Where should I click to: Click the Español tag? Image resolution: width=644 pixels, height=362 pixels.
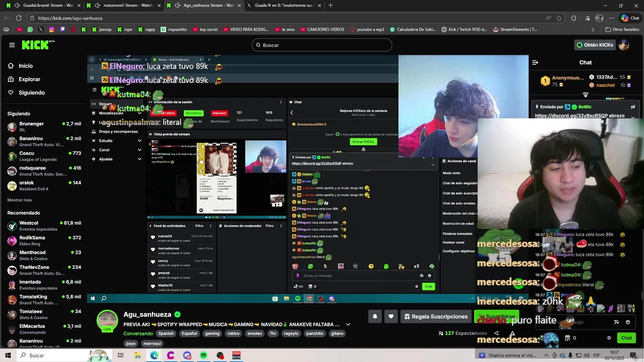189,333
